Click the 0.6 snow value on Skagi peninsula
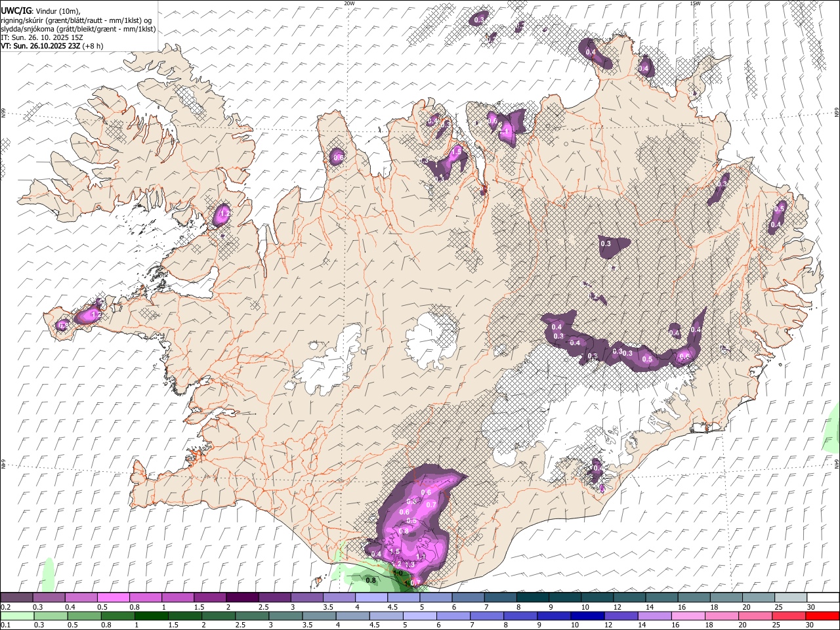This screenshot has height=630, width=840. 338,157
